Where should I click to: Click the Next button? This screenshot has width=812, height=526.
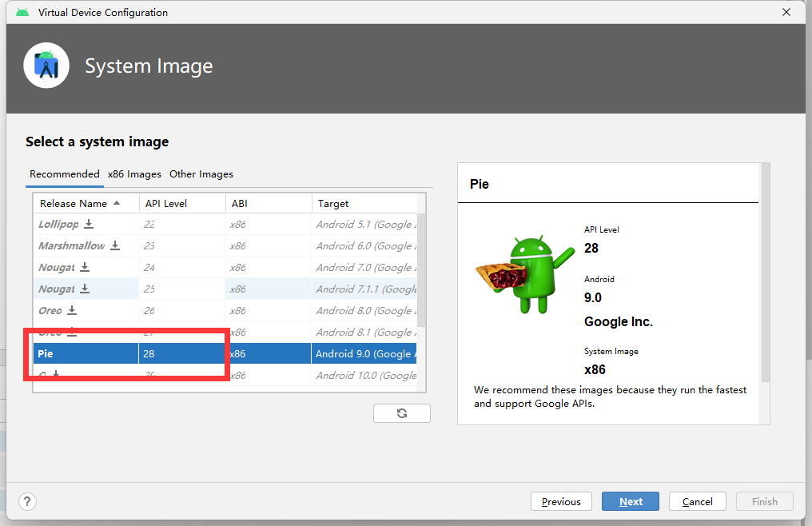coord(631,502)
